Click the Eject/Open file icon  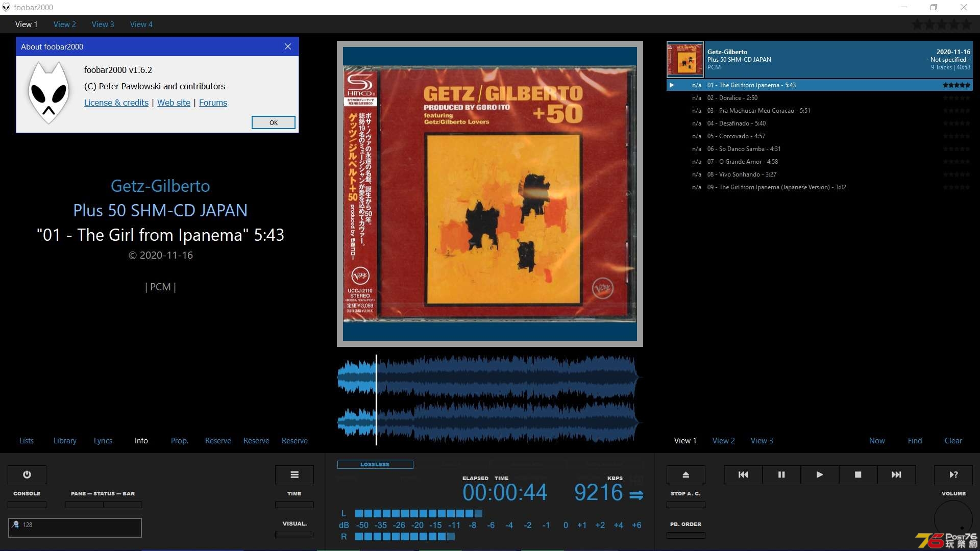click(x=685, y=474)
